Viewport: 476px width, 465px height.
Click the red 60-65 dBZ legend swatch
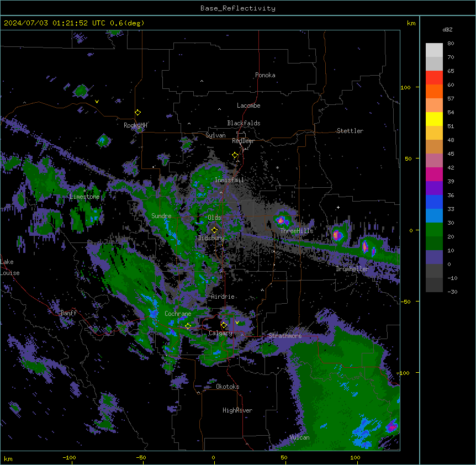pos(434,77)
